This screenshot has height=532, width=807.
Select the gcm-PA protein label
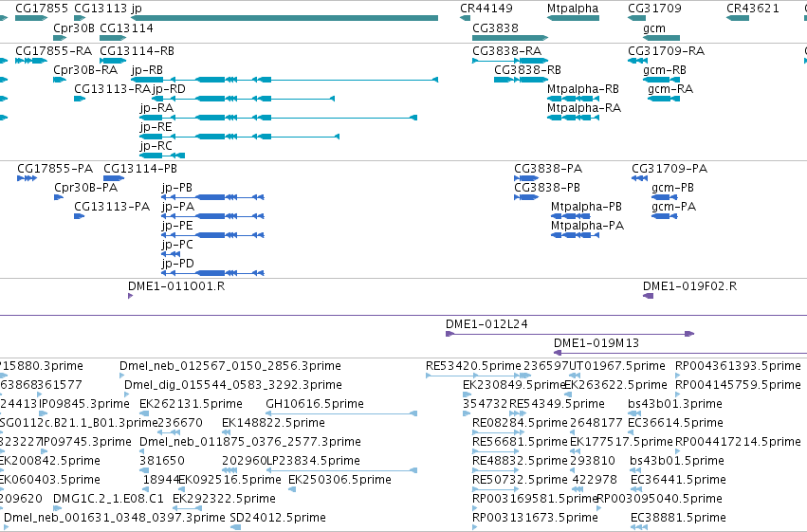[673, 207]
